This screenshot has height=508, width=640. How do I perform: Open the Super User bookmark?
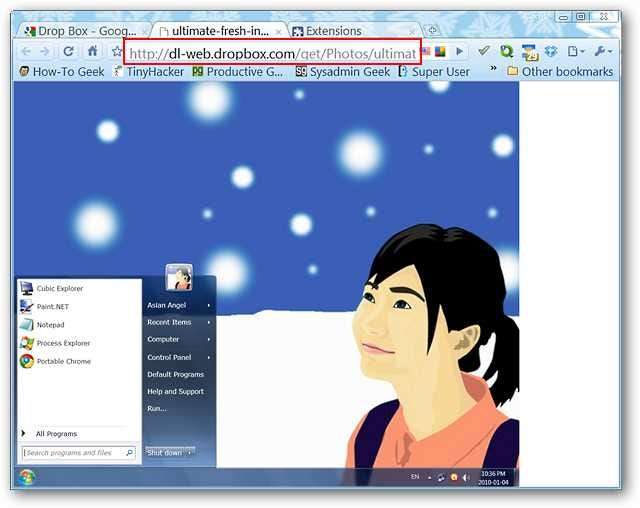tap(434, 72)
